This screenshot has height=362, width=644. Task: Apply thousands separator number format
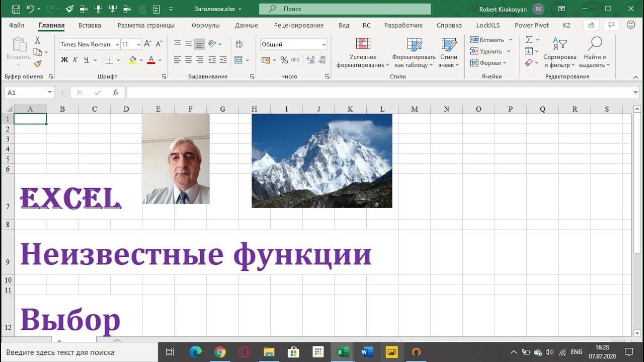click(295, 60)
